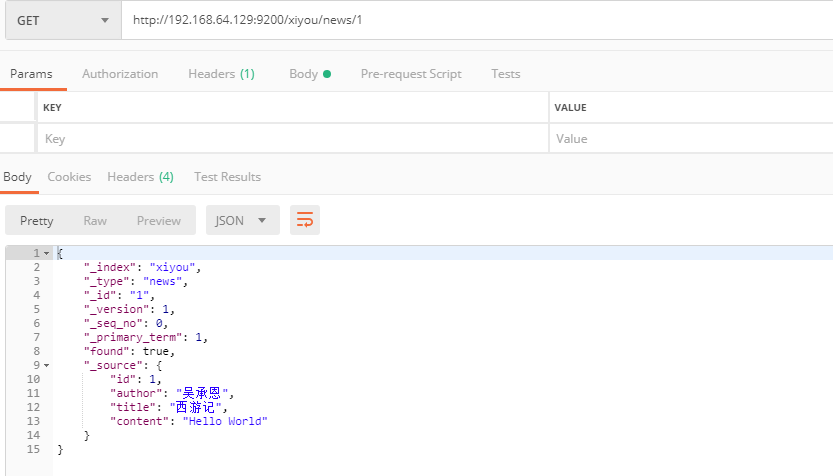
Task: Select the Raw view button
Action: pos(95,220)
